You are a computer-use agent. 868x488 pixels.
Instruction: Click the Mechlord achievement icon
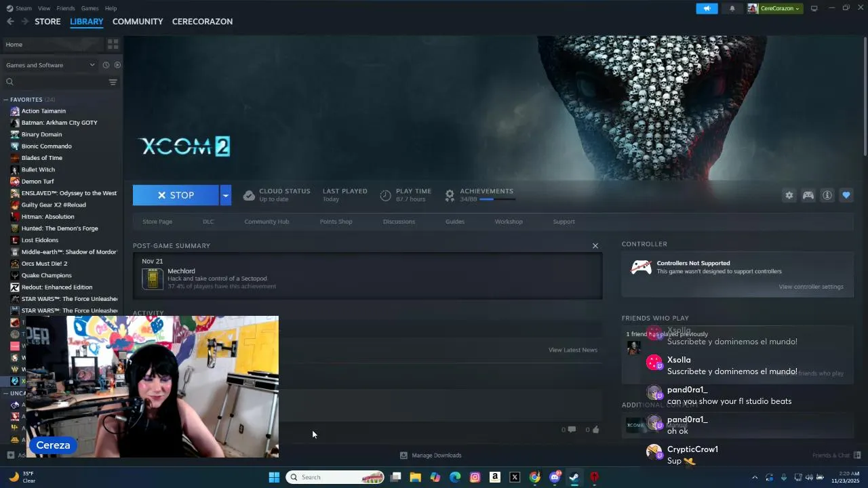click(153, 279)
